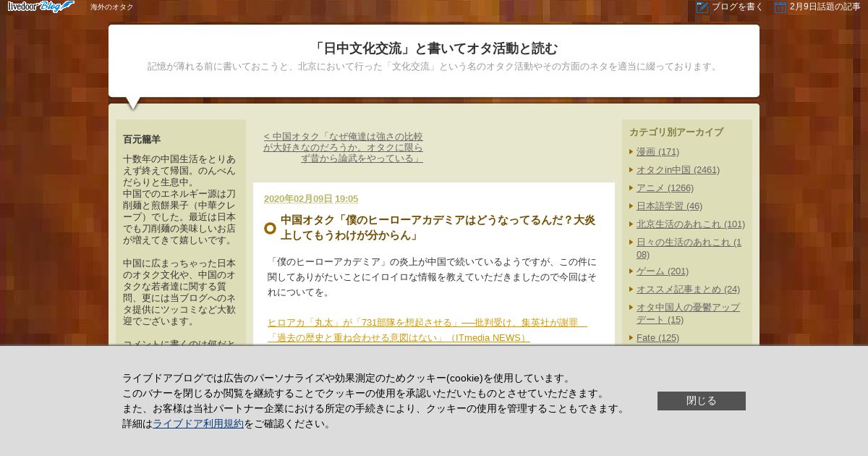This screenshot has height=456, width=868.
Task: Close cookie banner with 閉じる button
Action: click(702, 401)
